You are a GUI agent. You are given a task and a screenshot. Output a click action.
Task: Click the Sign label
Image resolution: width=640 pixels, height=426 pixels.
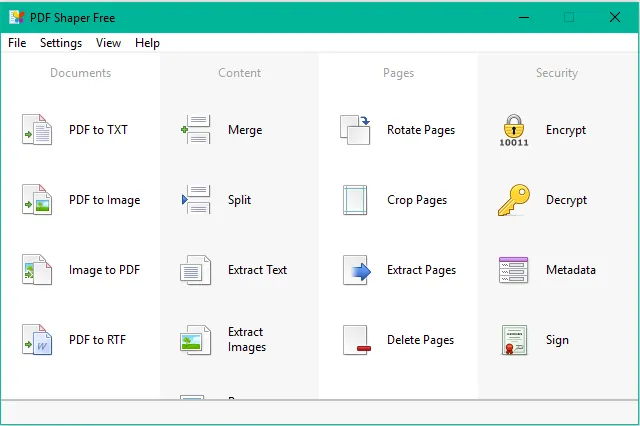557,340
